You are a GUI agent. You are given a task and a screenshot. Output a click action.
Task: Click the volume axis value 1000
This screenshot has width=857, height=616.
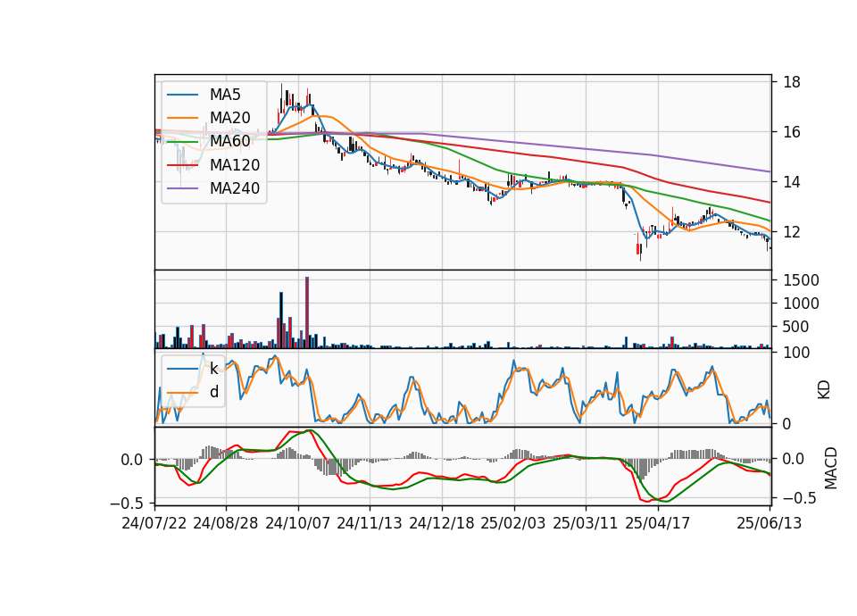click(802, 304)
